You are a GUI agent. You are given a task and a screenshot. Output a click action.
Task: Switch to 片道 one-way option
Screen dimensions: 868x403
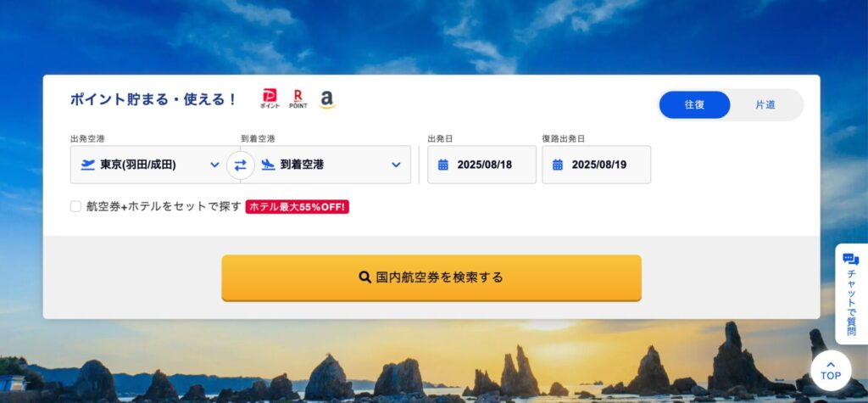[765, 104]
